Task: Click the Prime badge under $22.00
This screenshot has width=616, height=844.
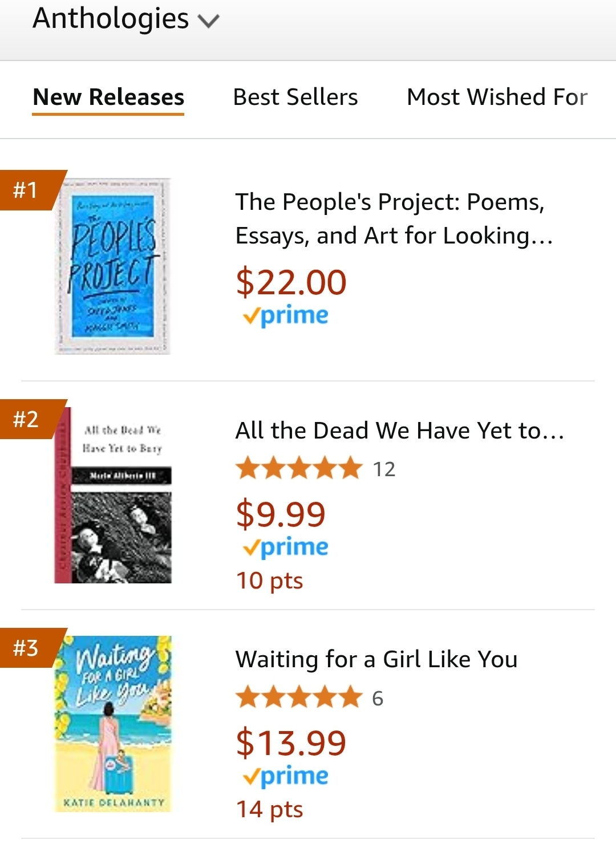Action: coord(286,315)
